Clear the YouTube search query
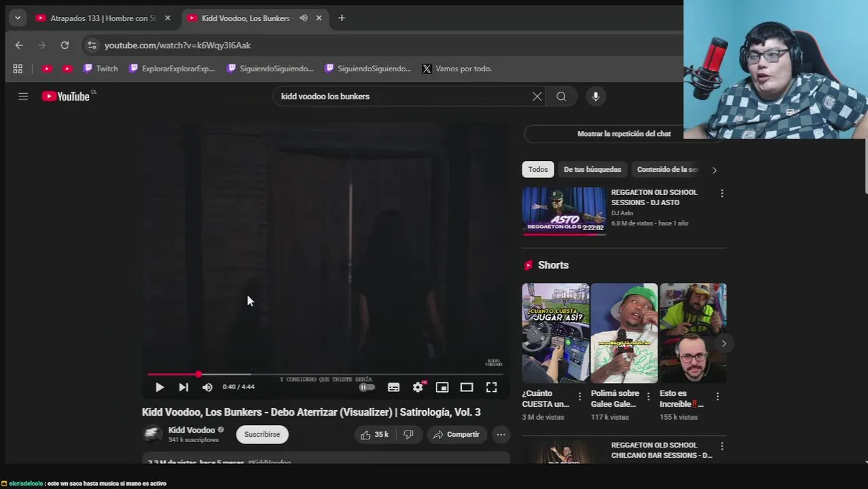868x489 pixels. [537, 96]
